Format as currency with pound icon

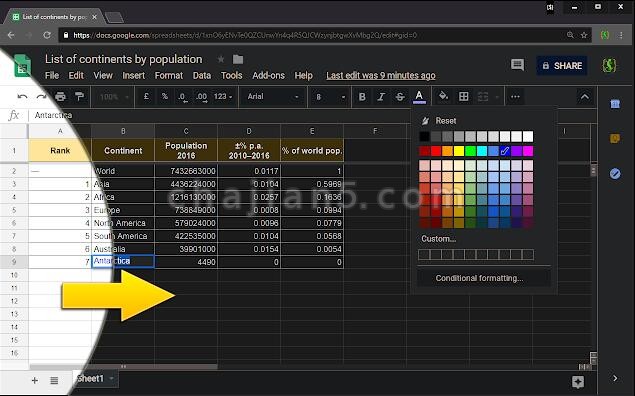point(146,97)
